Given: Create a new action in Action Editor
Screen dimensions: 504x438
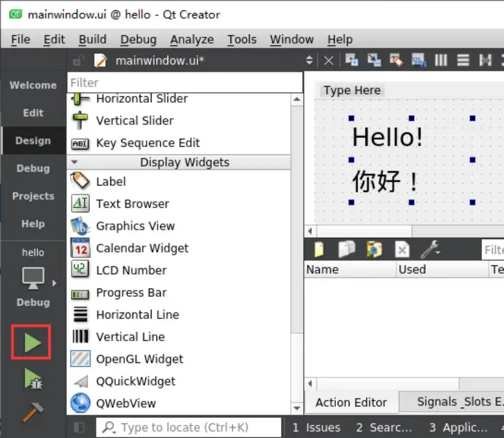Looking at the screenshot, I should [319, 249].
